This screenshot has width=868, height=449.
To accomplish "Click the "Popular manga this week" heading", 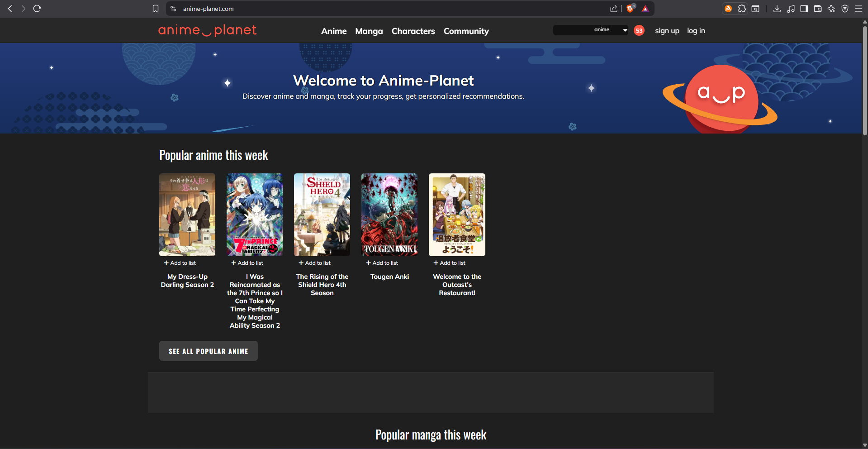I will coord(431,435).
